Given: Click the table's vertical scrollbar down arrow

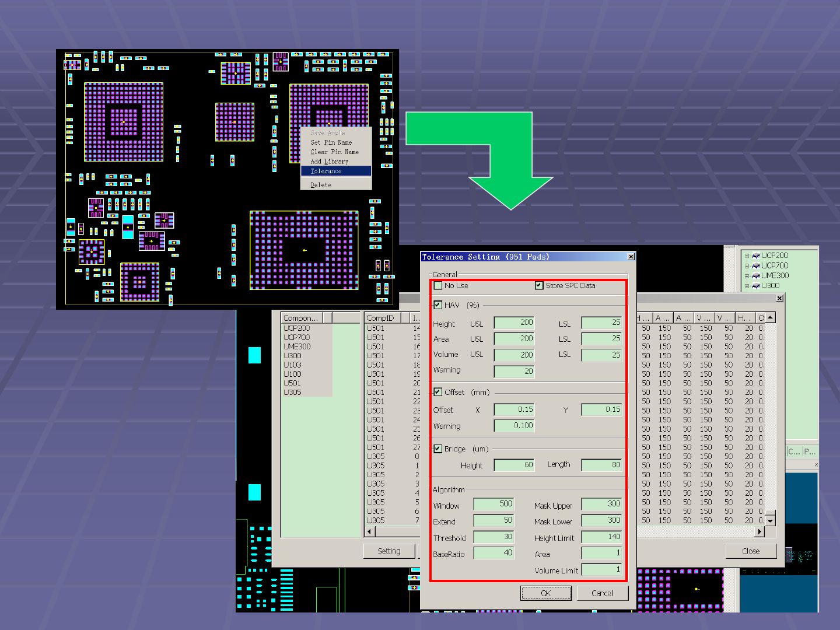Looking at the screenshot, I should [771, 521].
